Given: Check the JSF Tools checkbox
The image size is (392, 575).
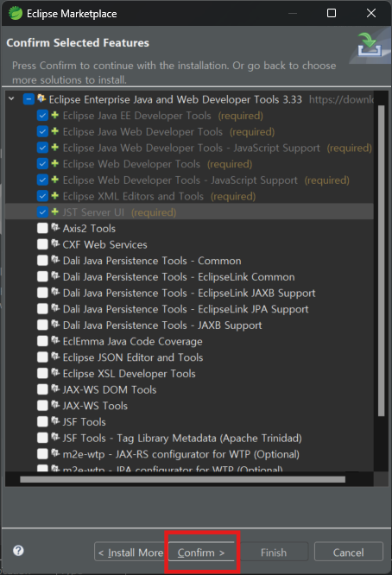Looking at the screenshot, I should click(x=42, y=421).
